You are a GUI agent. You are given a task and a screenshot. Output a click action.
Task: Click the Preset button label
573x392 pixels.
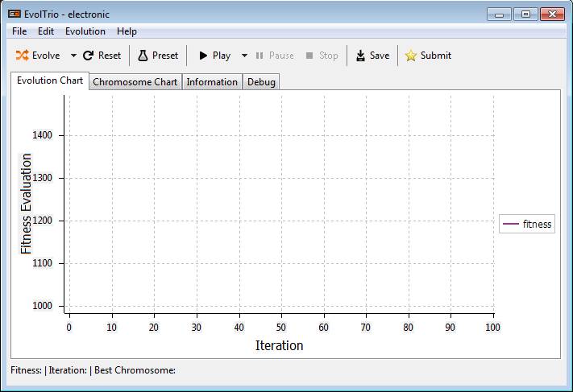[165, 56]
